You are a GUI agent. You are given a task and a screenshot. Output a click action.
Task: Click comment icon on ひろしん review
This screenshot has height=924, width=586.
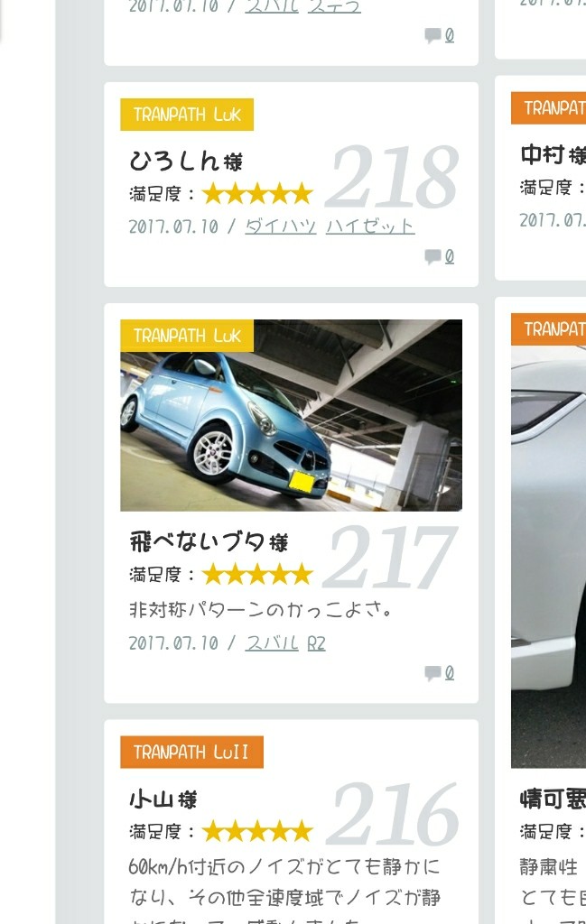(x=433, y=256)
